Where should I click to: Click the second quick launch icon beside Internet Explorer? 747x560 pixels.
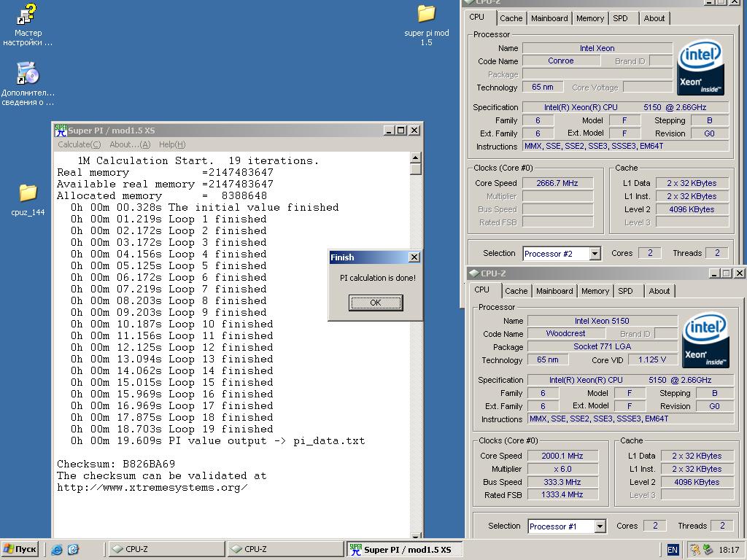73,550
